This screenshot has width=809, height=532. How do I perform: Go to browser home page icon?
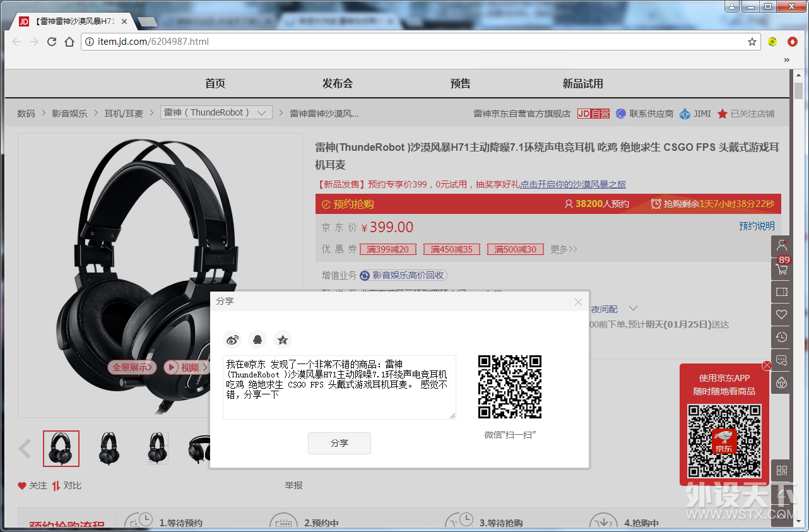pos(69,42)
